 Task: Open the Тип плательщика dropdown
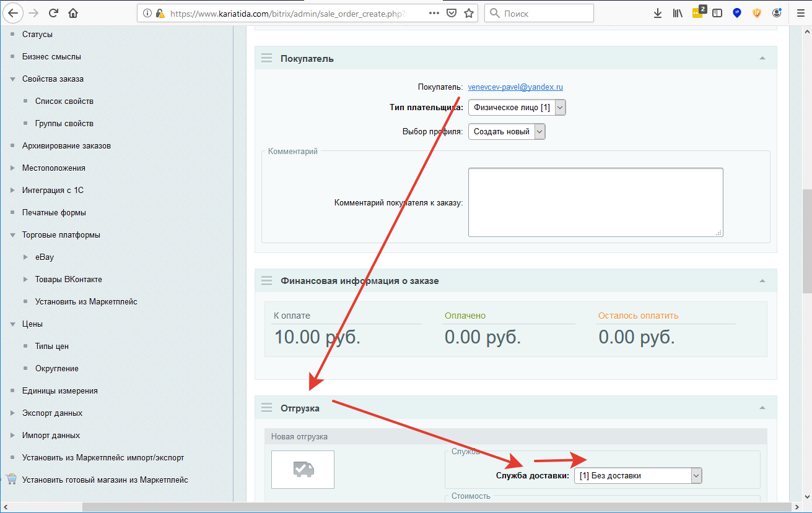[517, 108]
